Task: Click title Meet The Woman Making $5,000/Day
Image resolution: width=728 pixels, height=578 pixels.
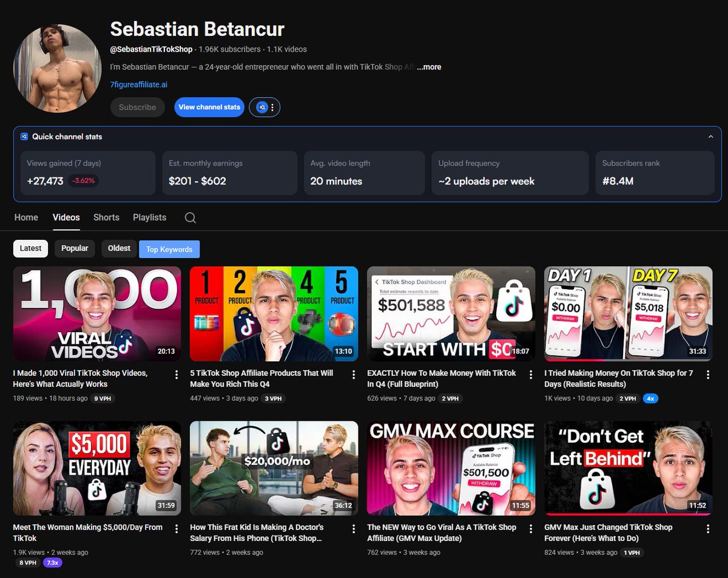Action: (x=88, y=532)
